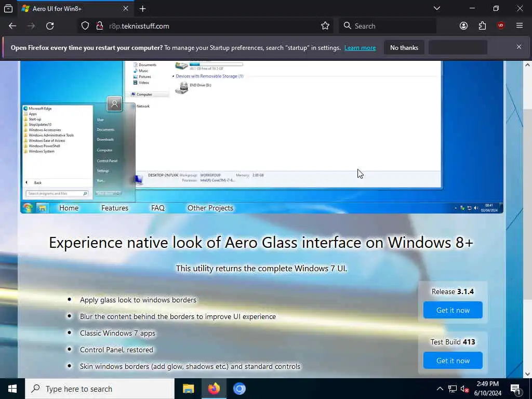
Task: Click the Firefox taskbar icon
Action: (214, 389)
